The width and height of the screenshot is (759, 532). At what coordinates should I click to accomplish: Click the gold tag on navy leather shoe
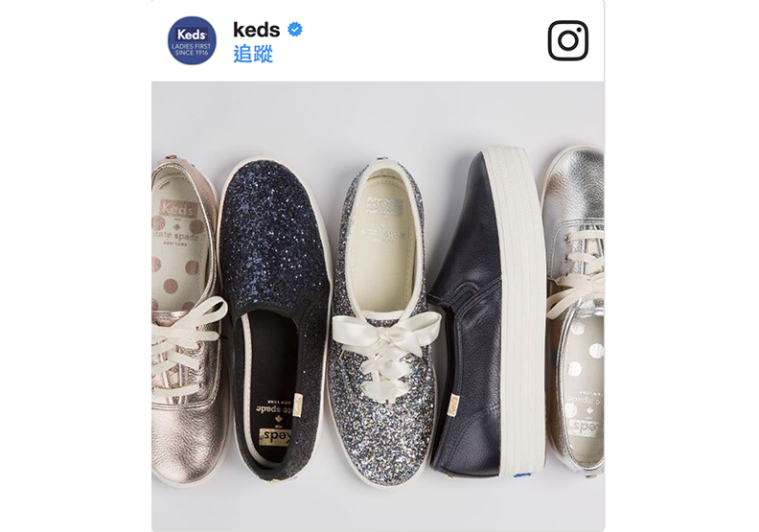pos(453,405)
